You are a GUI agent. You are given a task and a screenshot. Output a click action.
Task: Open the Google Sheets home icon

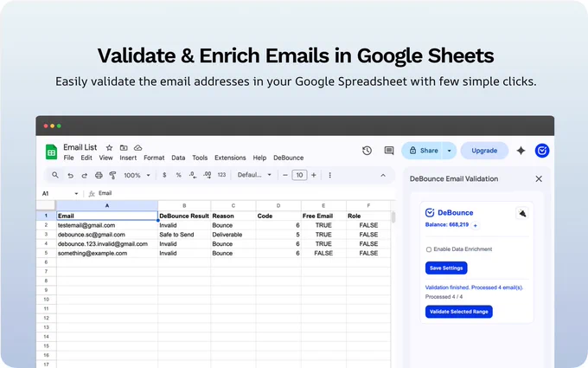click(x=51, y=152)
